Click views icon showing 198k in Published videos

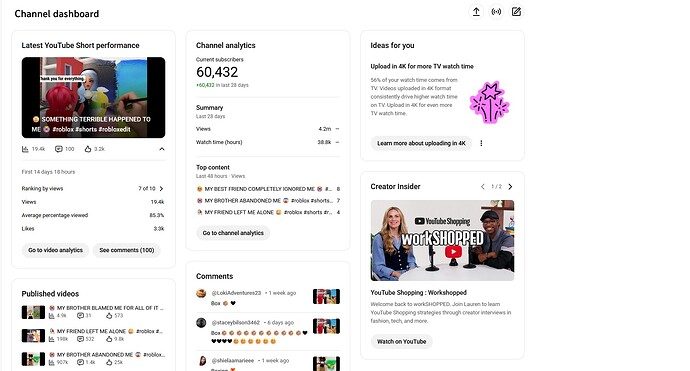52,339
